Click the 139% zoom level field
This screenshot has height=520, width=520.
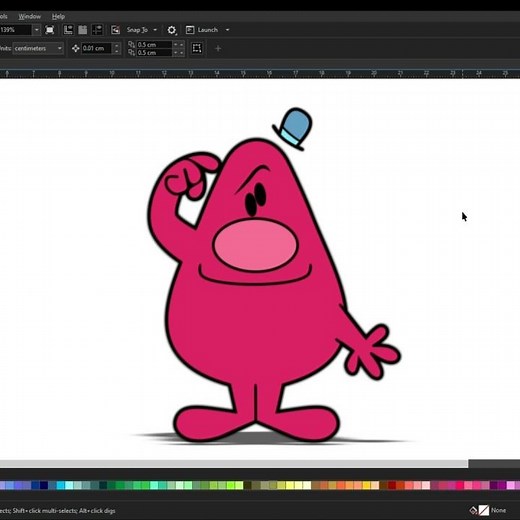(x=15, y=30)
